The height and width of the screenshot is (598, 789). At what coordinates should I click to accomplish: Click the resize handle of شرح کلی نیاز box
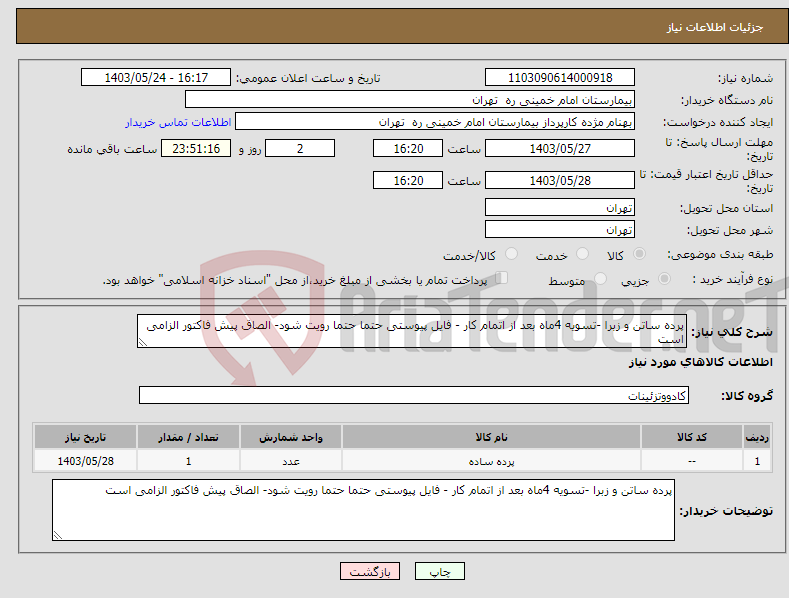click(143, 342)
